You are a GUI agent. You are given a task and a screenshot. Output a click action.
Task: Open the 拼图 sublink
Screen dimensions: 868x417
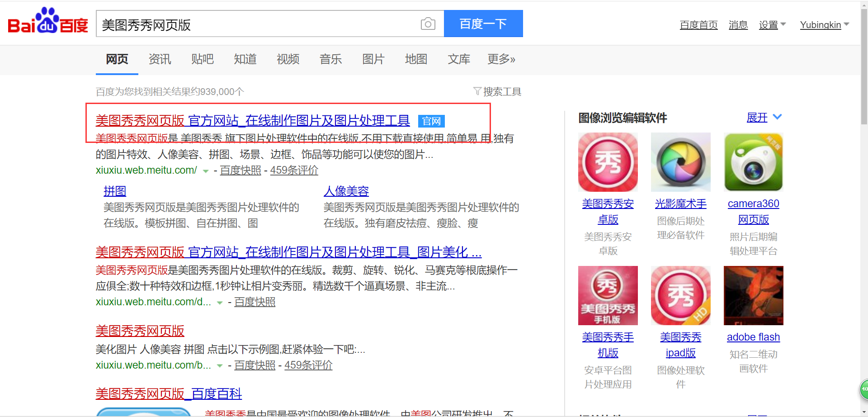click(x=115, y=191)
